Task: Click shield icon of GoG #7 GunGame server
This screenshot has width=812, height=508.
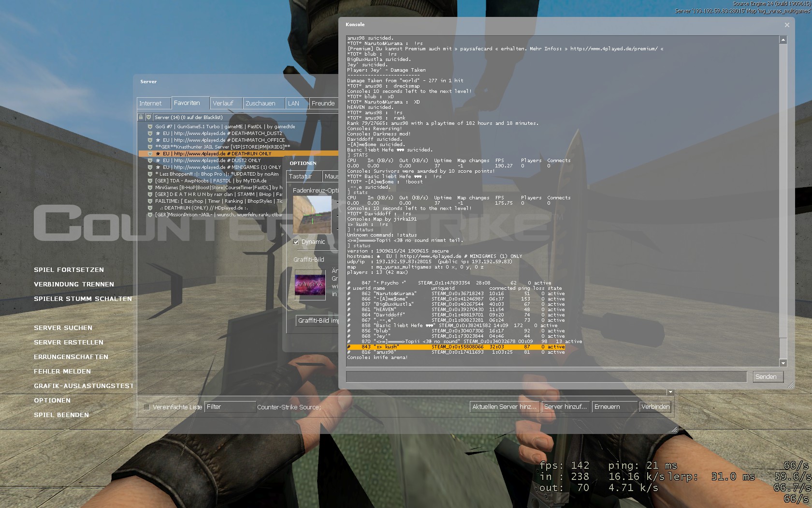Action: [150, 126]
